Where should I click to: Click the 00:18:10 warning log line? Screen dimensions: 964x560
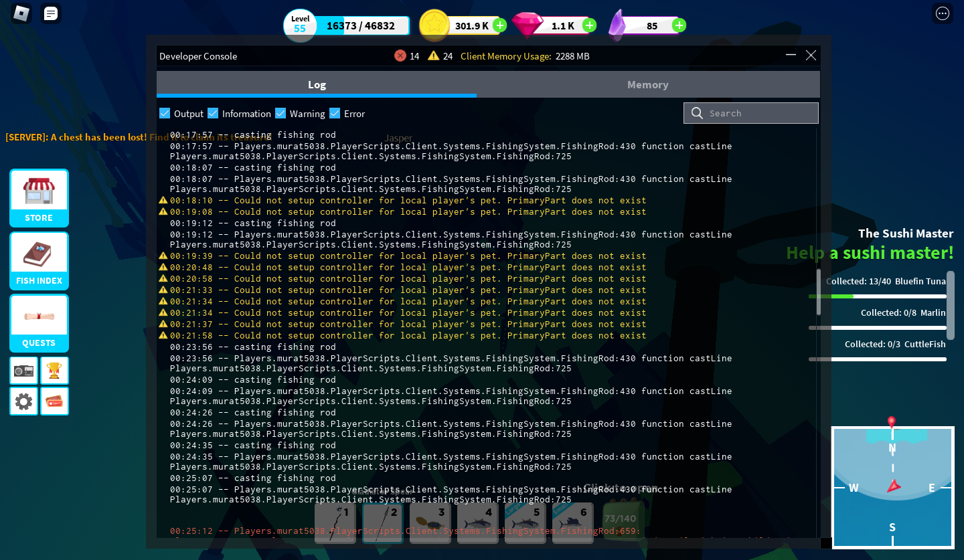408,201
